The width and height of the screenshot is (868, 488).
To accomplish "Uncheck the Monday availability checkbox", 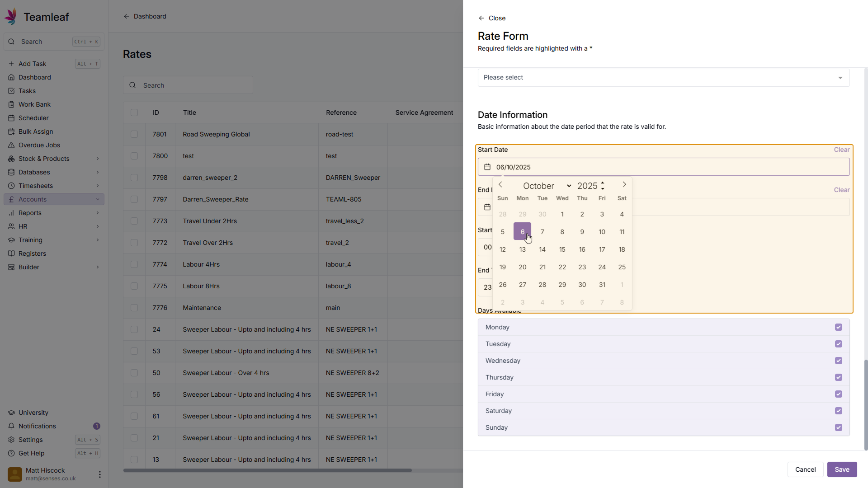I will (839, 327).
